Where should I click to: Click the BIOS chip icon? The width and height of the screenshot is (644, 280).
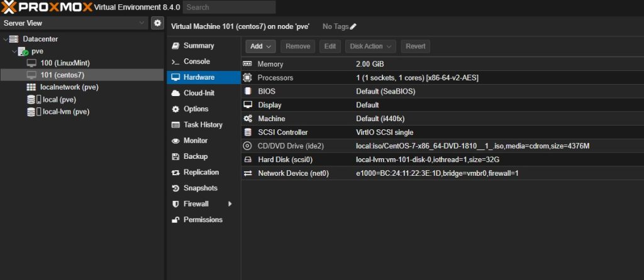247,92
